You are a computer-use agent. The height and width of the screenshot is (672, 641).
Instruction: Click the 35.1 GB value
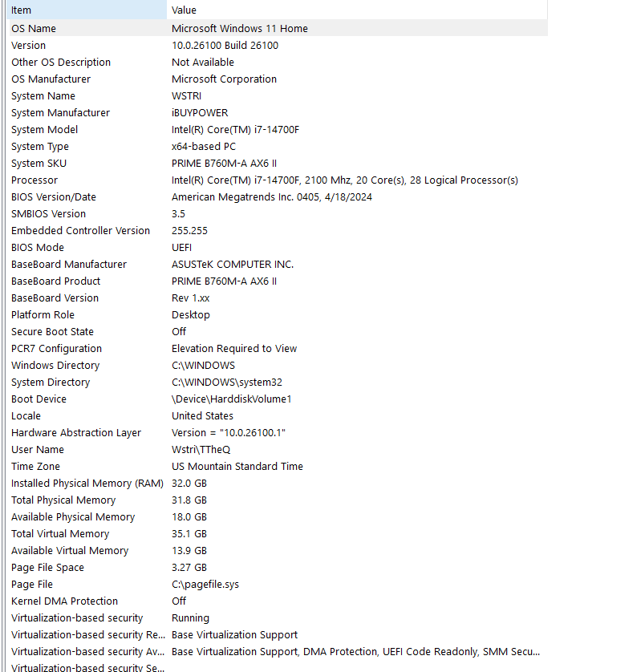tap(189, 533)
